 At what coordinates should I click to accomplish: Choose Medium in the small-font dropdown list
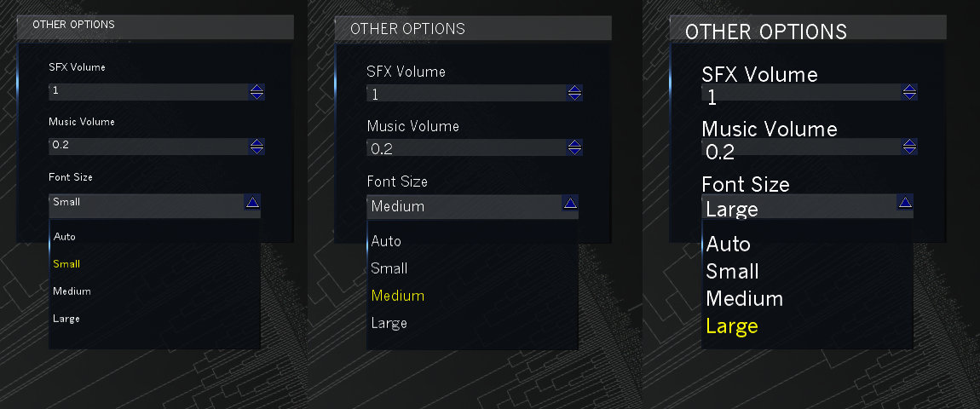[72, 291]
